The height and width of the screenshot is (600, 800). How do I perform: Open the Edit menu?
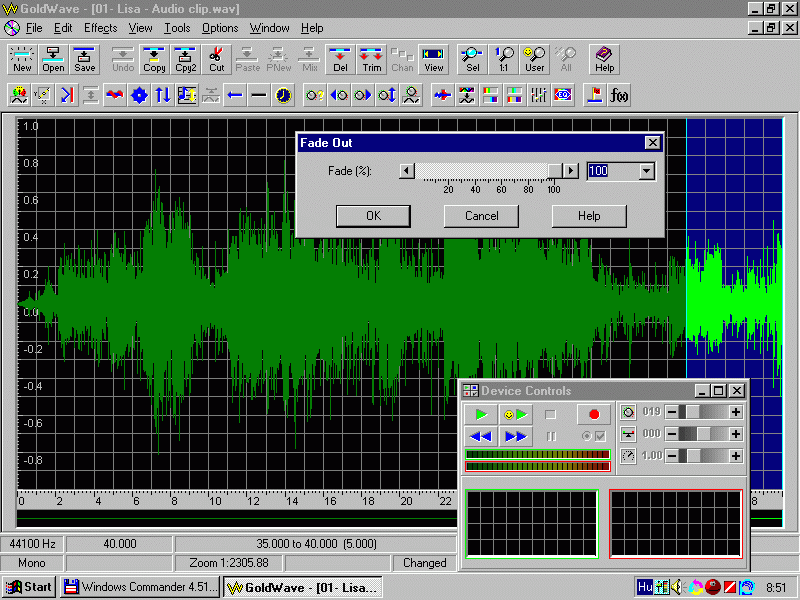point(63,28)
